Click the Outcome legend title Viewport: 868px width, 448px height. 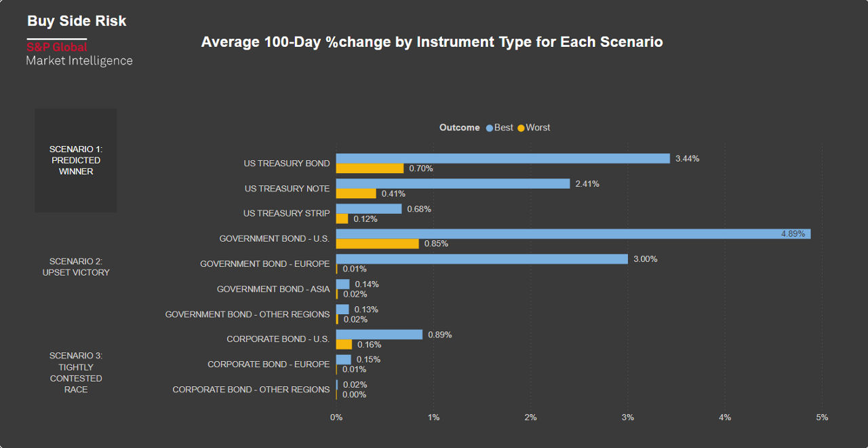459,128
